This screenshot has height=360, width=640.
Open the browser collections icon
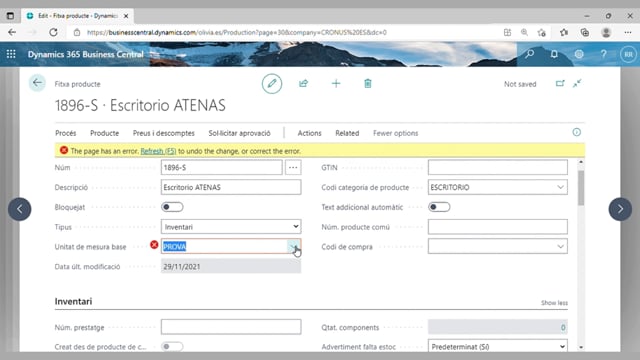coord(584,32)
